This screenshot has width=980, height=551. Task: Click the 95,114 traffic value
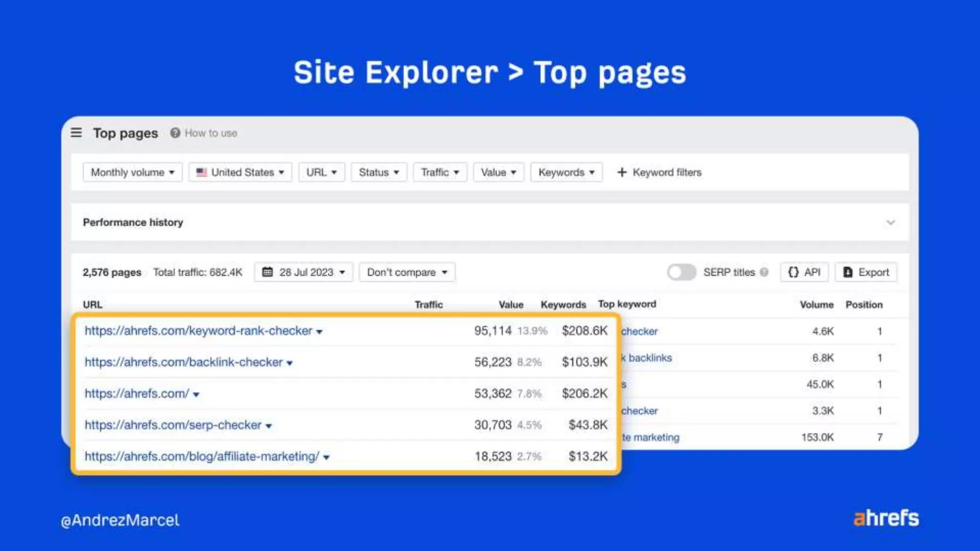tap(493, 331)
